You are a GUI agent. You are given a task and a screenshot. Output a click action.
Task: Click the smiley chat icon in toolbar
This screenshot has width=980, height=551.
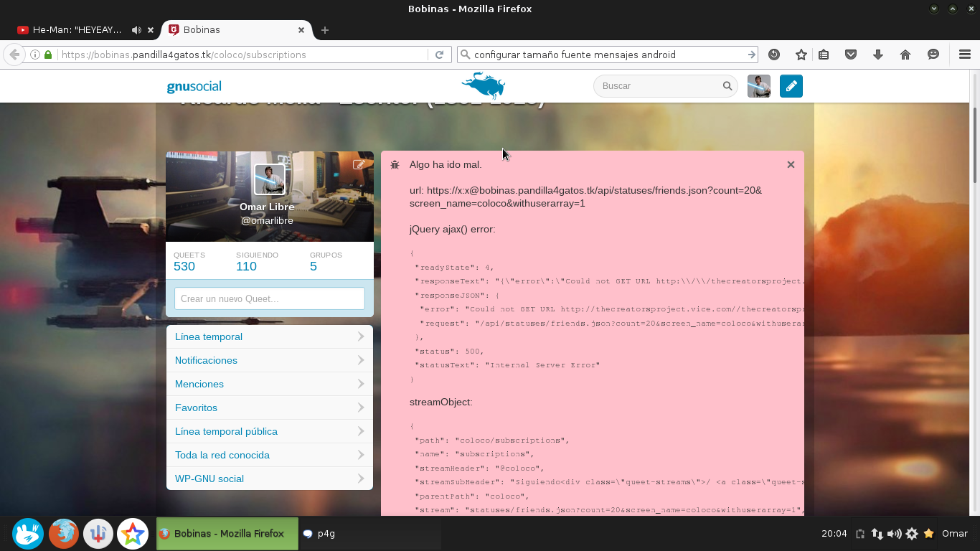(x=933, y=55)
